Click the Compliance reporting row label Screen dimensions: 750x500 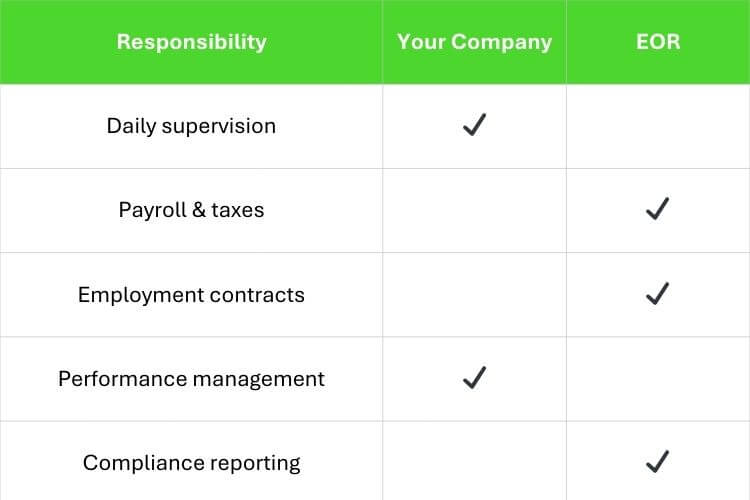191,463
